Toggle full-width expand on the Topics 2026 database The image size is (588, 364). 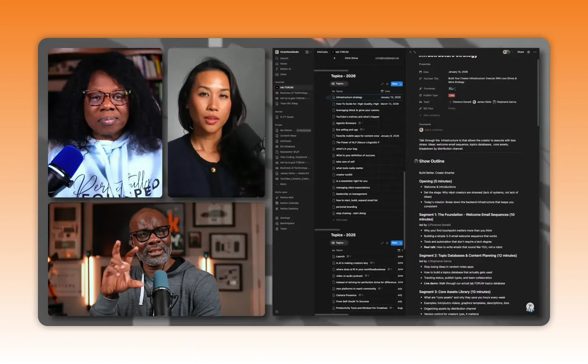click(382, 84)
